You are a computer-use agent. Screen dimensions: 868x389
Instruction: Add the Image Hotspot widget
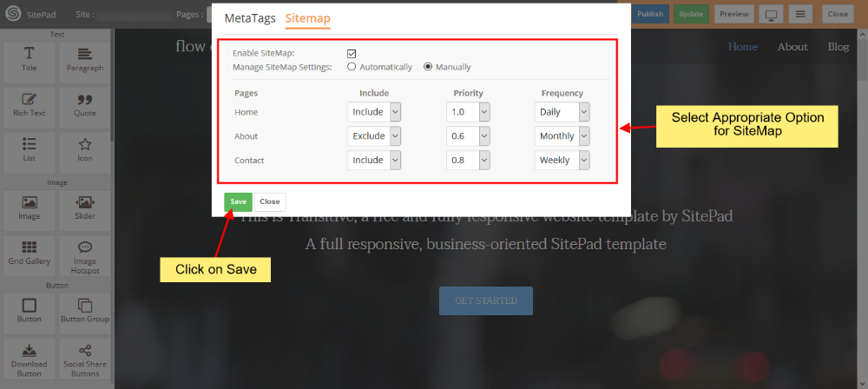coord(85,256)
